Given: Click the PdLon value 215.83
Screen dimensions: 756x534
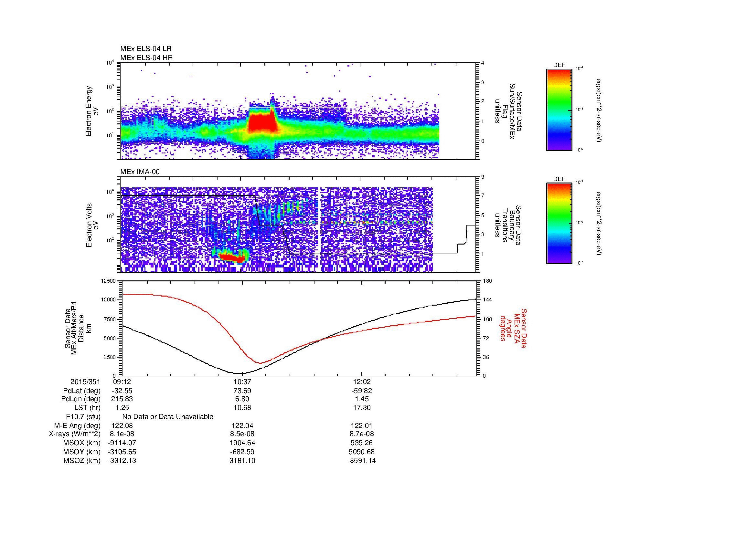Looking at the screenshot, I should 122,399.
